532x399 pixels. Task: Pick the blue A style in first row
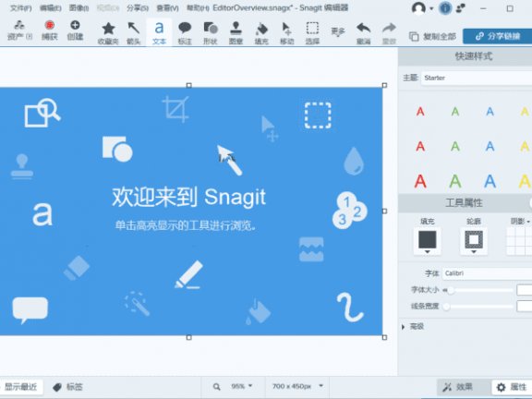pos(490,111)
